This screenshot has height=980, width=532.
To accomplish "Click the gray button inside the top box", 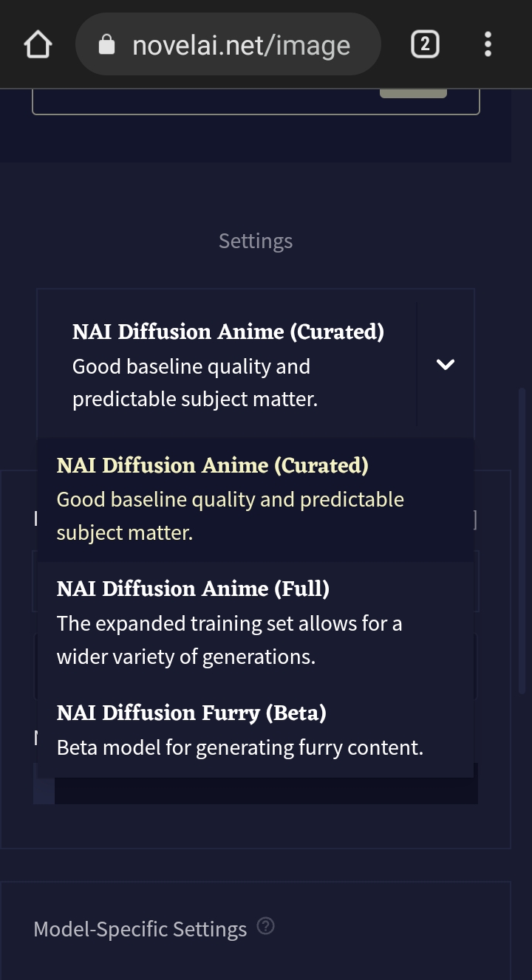I will 413,94.
